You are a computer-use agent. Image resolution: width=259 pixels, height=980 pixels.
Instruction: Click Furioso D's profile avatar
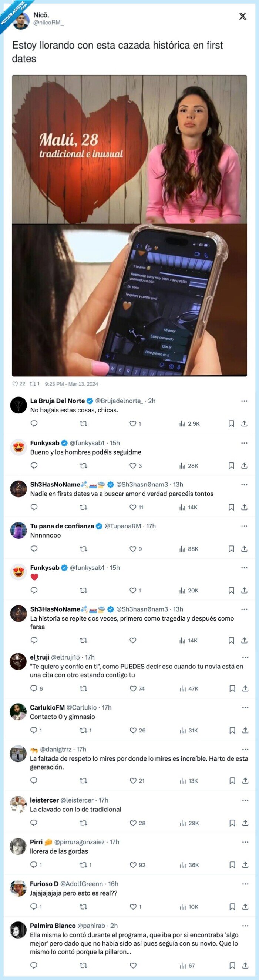point(18,887)
